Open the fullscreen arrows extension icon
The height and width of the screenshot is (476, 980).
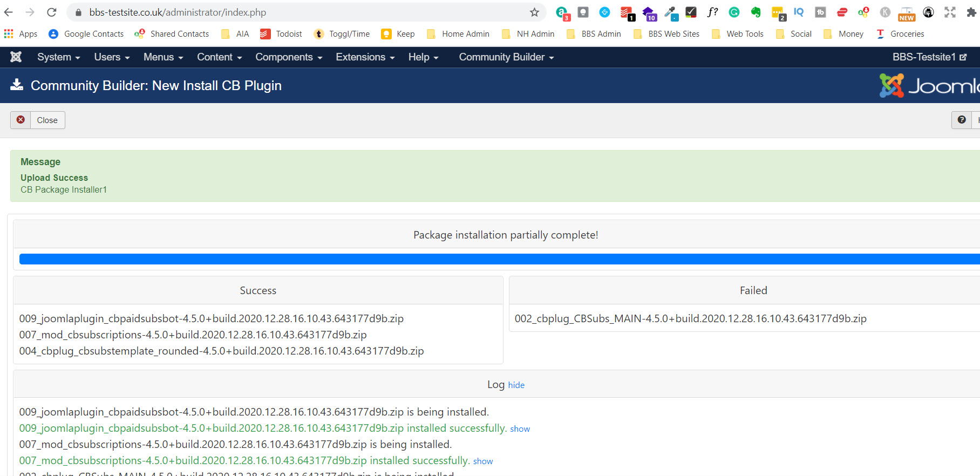click(950, 12)
